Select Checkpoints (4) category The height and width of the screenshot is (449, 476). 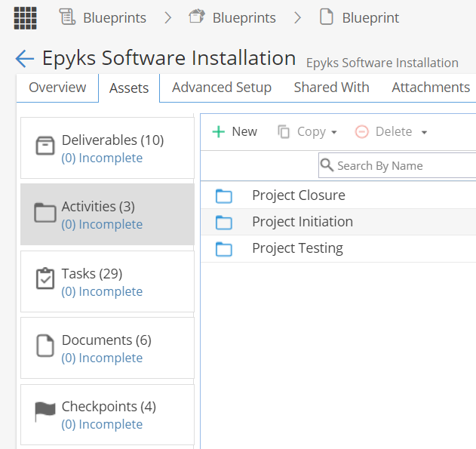[x=107, y=414]
